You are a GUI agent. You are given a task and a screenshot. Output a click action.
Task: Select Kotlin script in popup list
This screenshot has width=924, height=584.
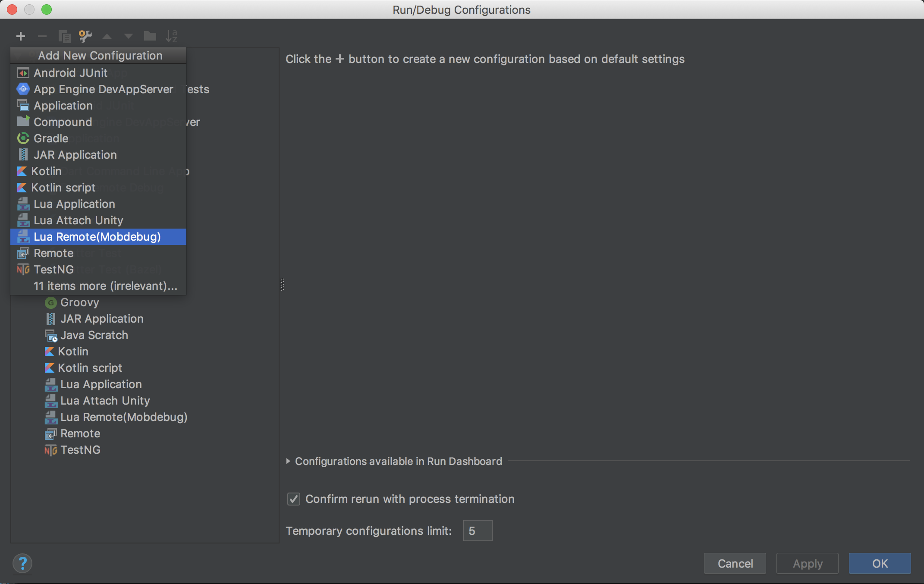coord(63,188)
